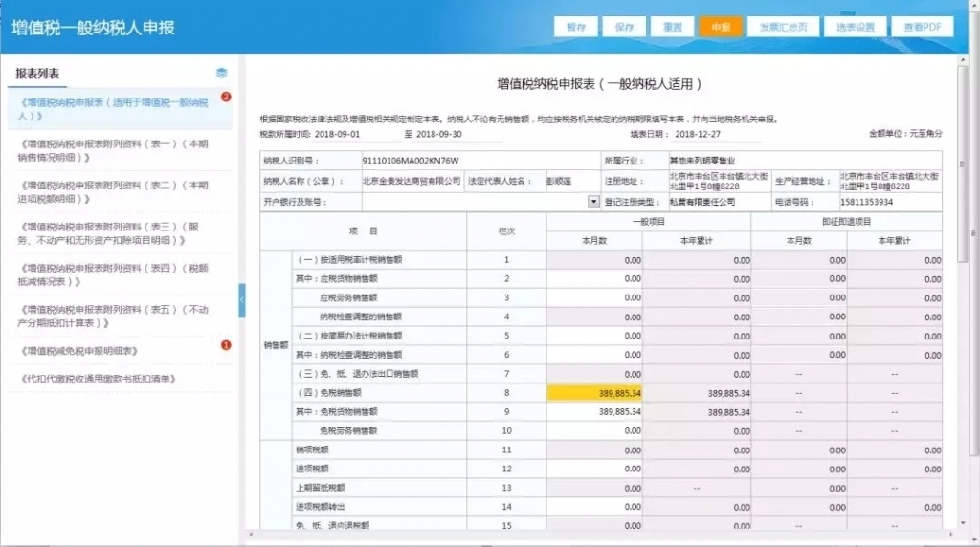Click the scroll-down arrow of the form scrollbar
980x547 pixels.
pyautogui.click(x=962, y=523)
